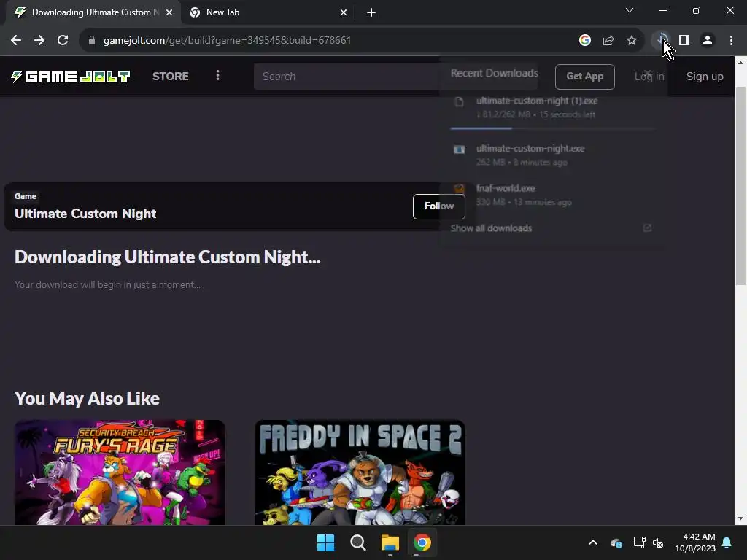
Task: Open the Google icon in the address bar
Action: (x=585, y=41)
